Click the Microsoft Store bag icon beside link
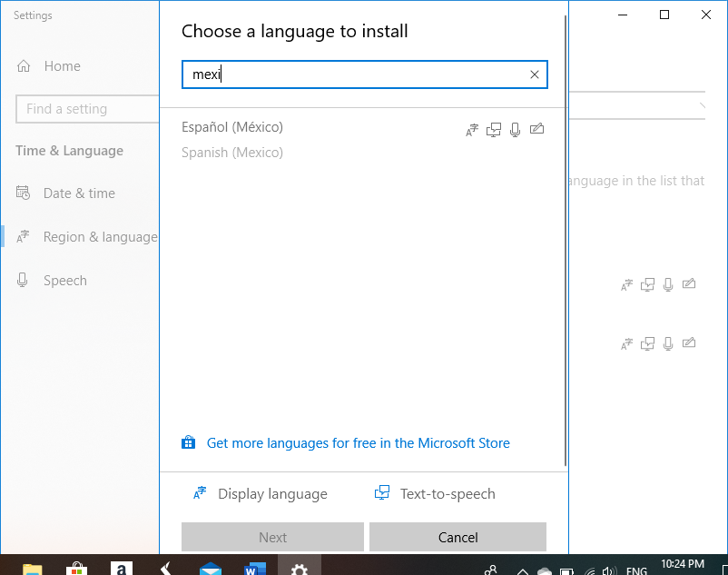Image resolution: width=728 pixels, height=575 pixels. [x=188, y=442]
